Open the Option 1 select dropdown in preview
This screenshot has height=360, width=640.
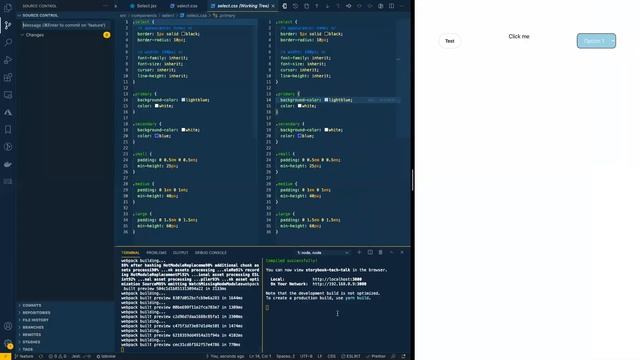click(x=596, y=41)
